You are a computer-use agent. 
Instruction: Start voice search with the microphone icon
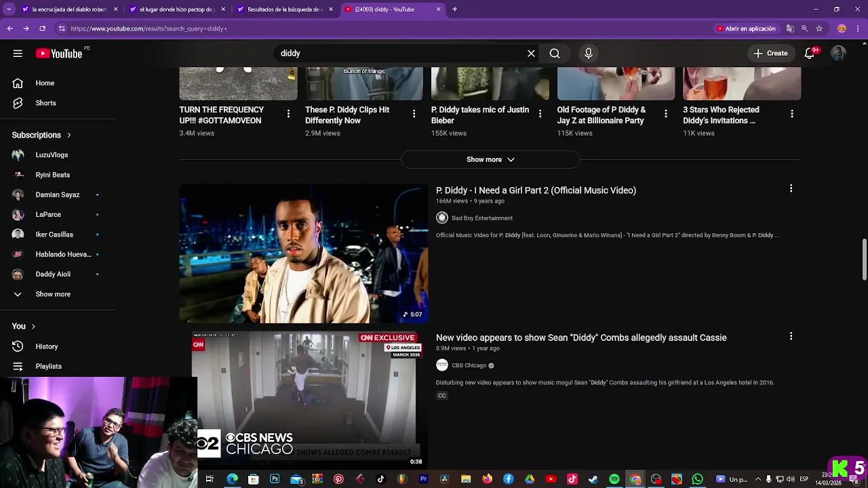[589, 54]
